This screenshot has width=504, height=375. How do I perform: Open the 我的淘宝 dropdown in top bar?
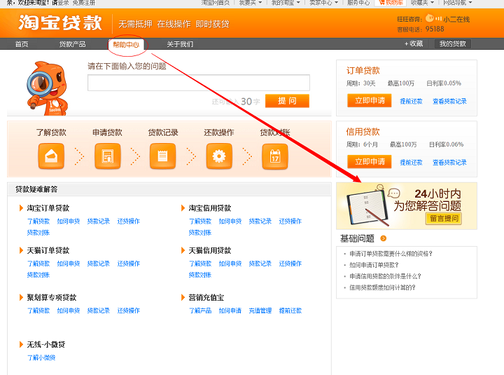tap(286, 2)
